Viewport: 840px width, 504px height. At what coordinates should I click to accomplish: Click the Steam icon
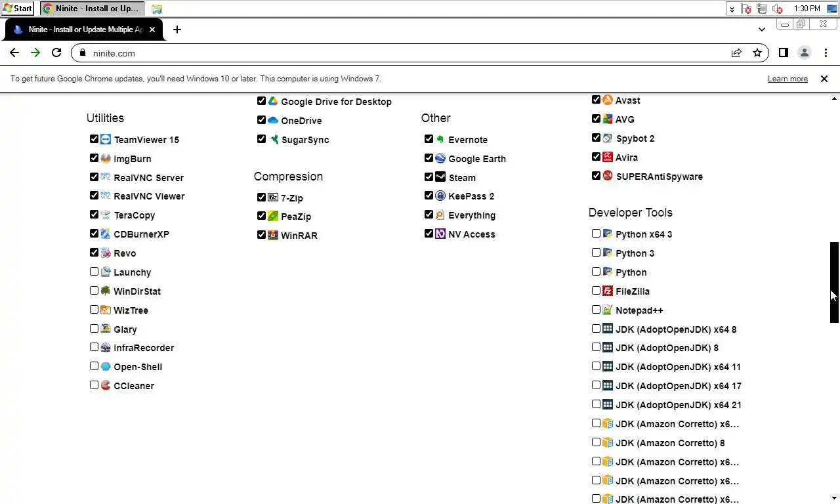coord(440,177)
